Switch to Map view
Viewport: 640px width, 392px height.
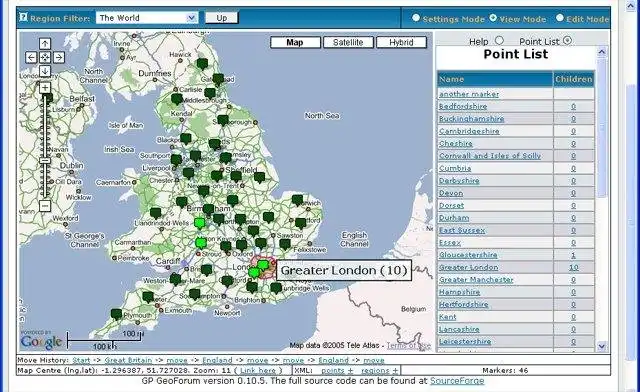point(295,42)
